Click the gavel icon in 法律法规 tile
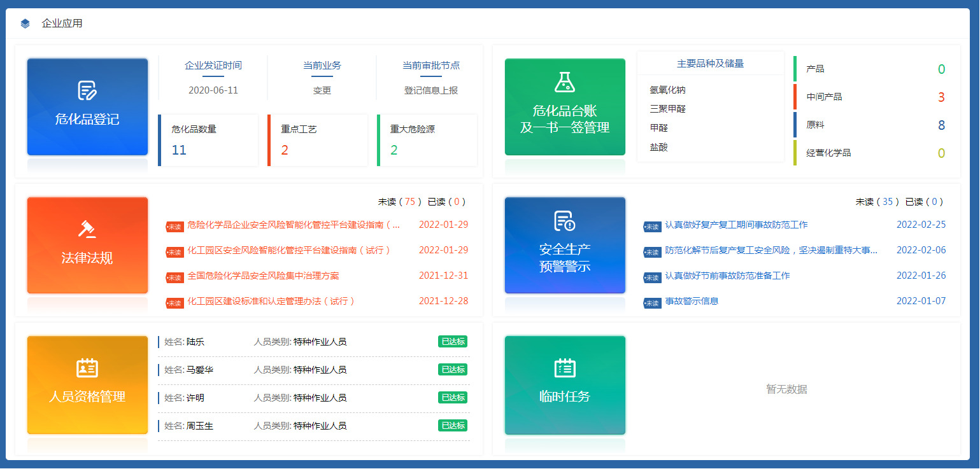 pyautogui.click(x=87, y=229)
